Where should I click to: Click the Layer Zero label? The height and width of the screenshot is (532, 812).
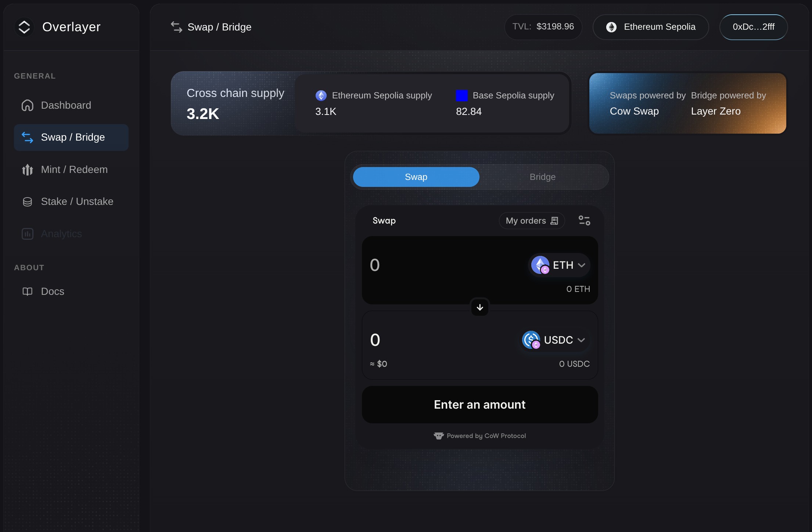coord(716,111)
